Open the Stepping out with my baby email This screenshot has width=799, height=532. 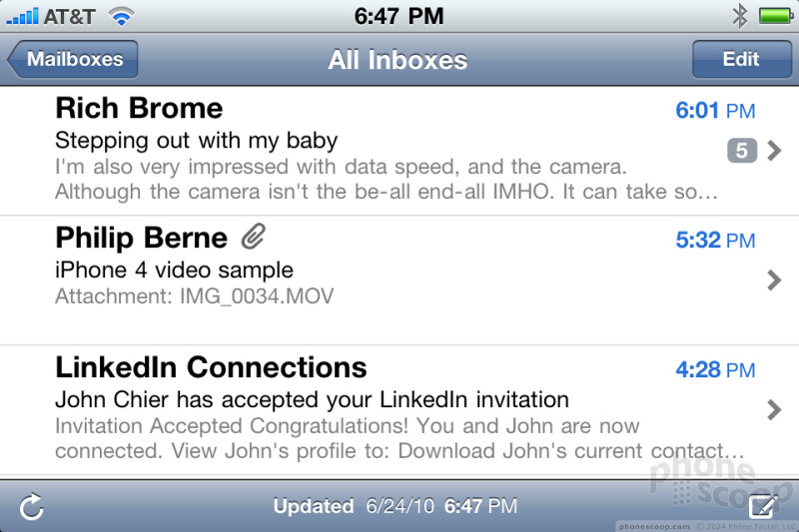click(399, 151)
